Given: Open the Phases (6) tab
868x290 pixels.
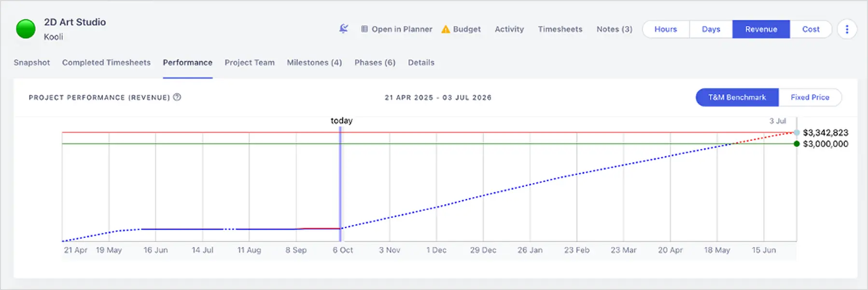Looking at the screenshot, I should tap(375, 62).
